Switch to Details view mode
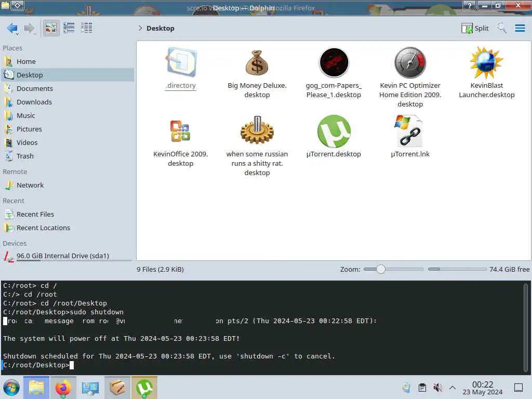 [x=87, y=28]
